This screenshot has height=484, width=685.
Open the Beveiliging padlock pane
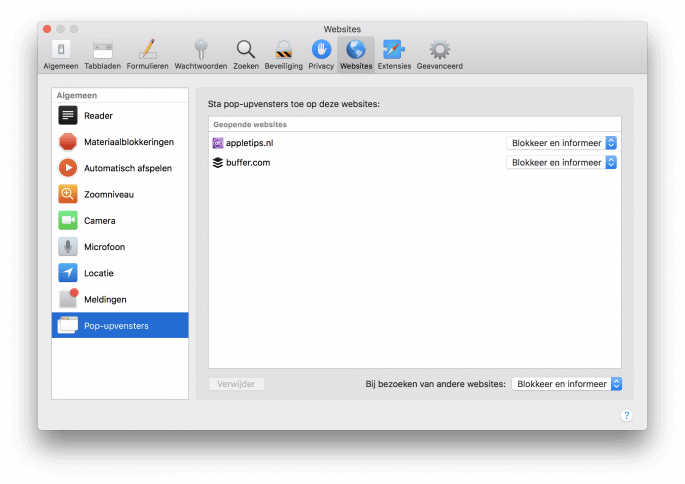tap(284, 55)
